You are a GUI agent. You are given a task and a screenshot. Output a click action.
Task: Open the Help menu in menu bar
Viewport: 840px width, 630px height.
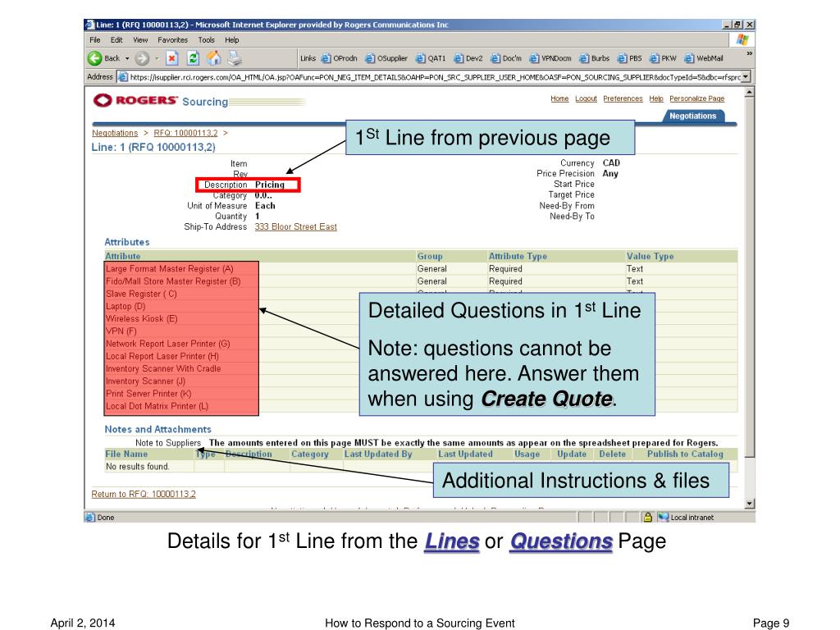[232, 40]
